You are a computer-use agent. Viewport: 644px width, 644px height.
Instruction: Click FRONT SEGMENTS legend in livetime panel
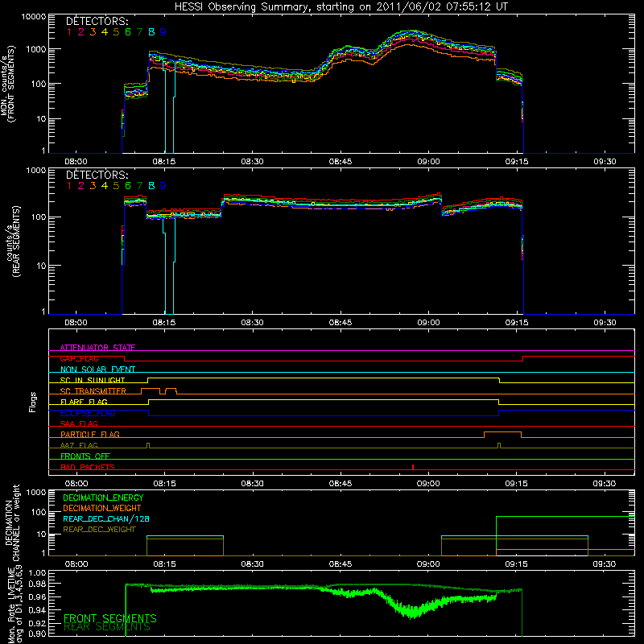[x=110, y=618]
